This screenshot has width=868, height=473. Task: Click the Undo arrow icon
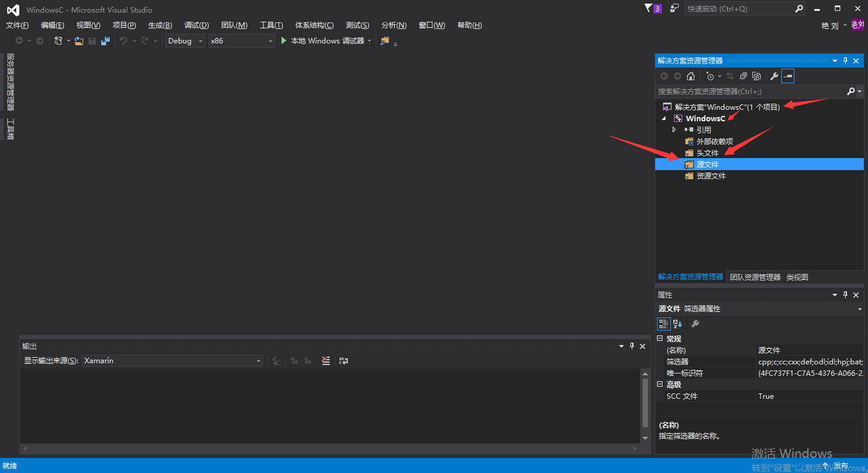tap(124, 40)
